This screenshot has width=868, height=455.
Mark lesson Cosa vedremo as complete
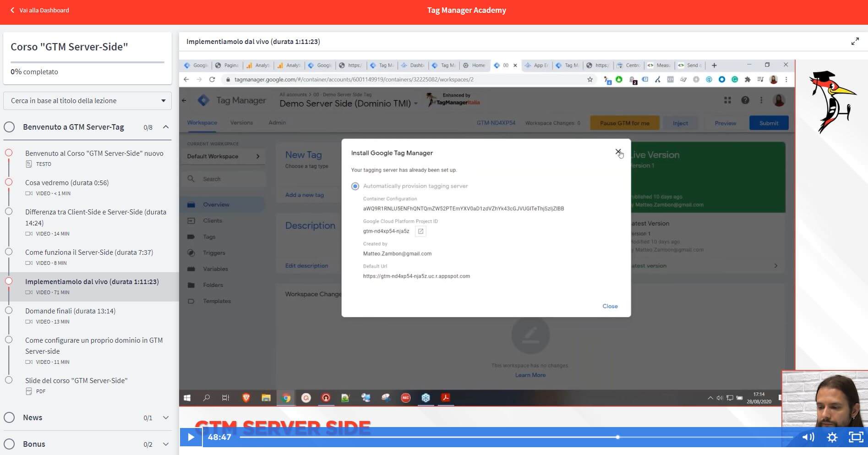[x=9, y=182]
